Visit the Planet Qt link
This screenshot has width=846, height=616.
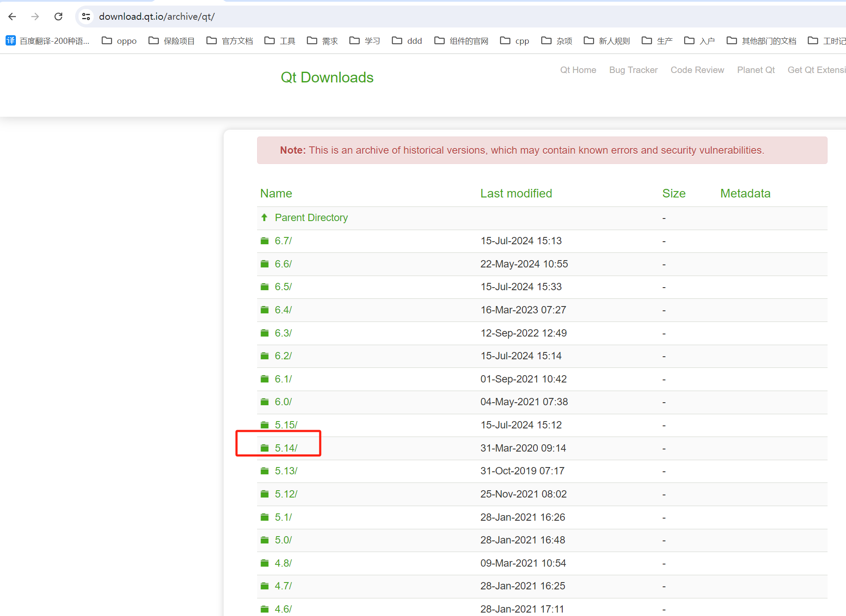pos(756,70)
